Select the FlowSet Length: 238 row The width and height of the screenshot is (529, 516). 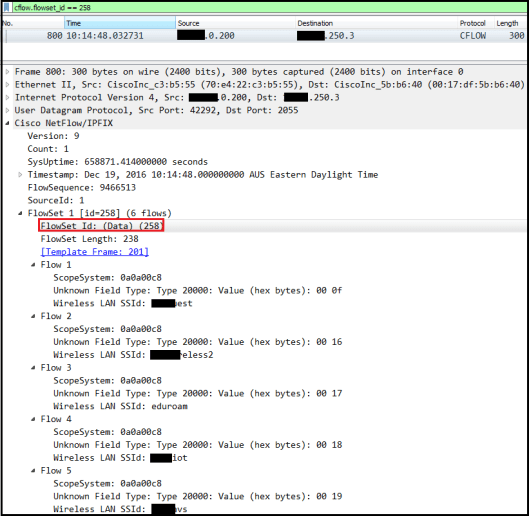pos(89,239)
